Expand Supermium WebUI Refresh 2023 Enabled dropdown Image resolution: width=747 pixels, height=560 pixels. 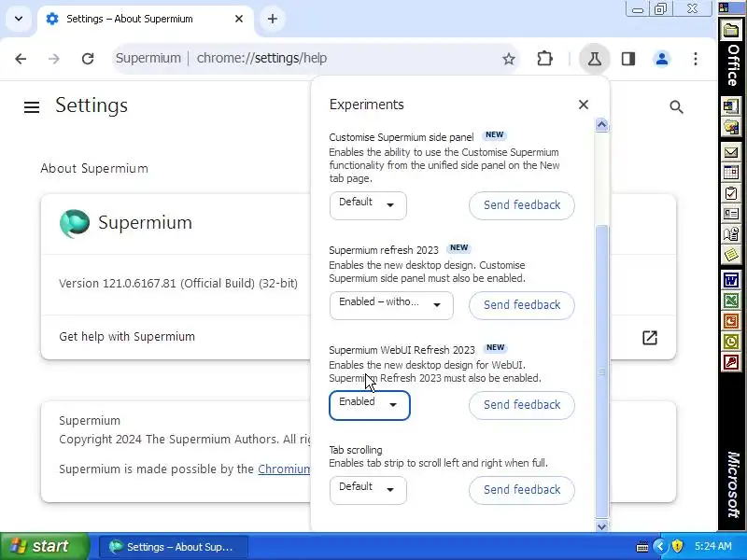[x=369, y=405]
